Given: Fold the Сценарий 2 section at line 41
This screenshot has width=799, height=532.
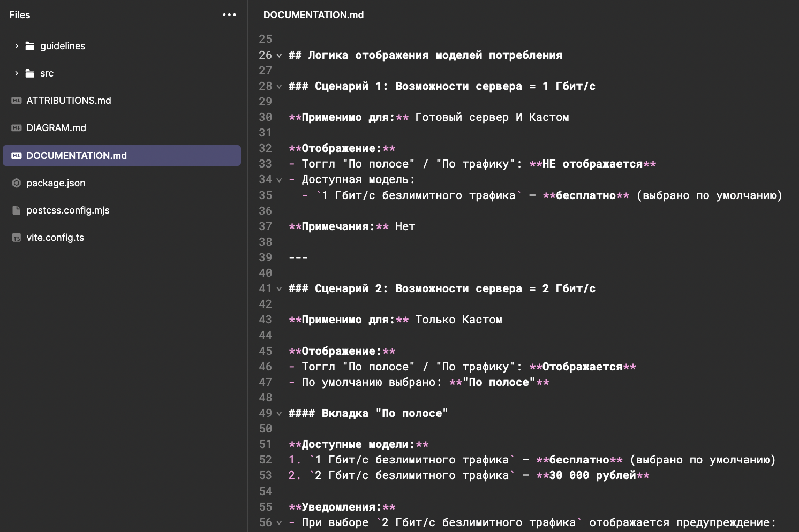Looking at the screenshot, I should click(279, 288).
